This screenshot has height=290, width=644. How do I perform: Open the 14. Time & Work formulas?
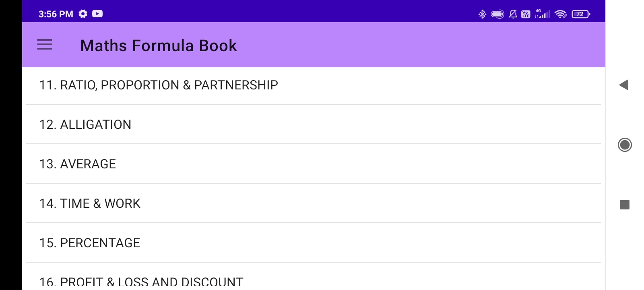tap(90, 203)
